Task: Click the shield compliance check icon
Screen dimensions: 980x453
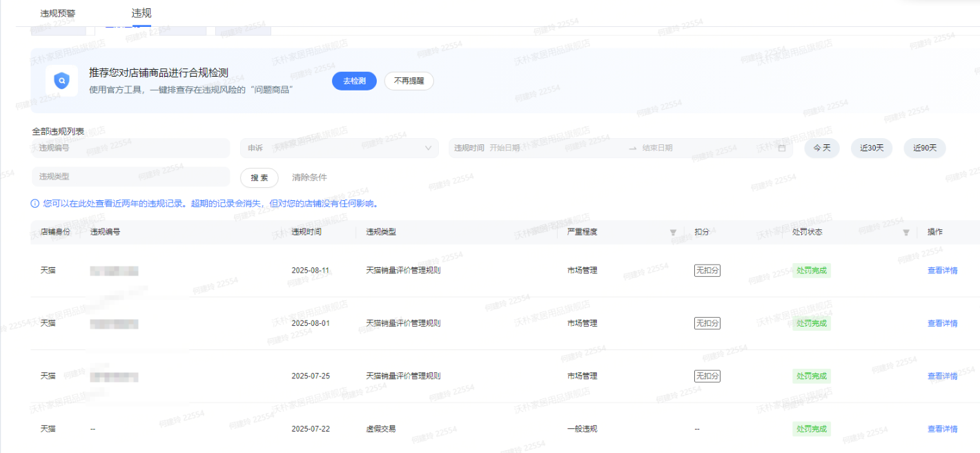Action: point(61,81)
